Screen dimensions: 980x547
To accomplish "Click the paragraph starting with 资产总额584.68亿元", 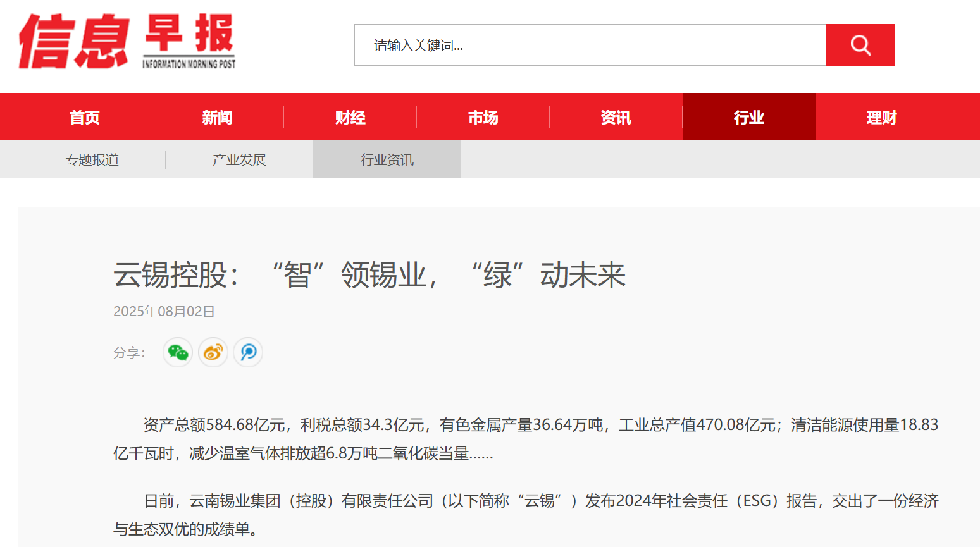I will [525, 439].
